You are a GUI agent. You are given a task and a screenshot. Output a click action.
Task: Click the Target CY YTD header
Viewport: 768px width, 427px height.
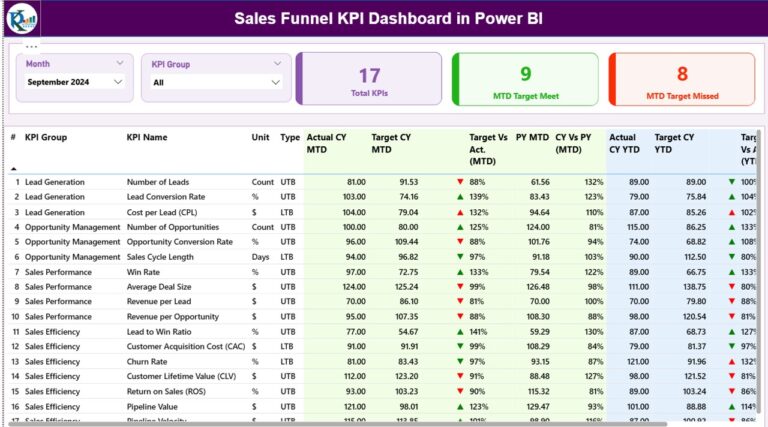pyautogui.click(x=674, y=143)
